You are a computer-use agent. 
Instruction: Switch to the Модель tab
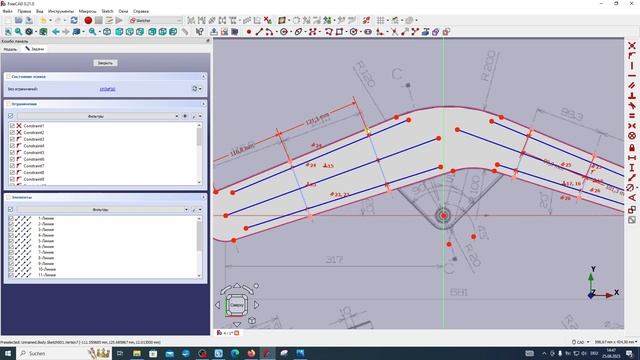pos(10,49)
